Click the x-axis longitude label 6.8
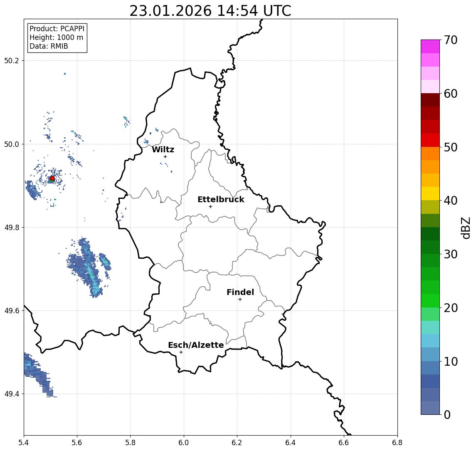 [x=397, y=443]
